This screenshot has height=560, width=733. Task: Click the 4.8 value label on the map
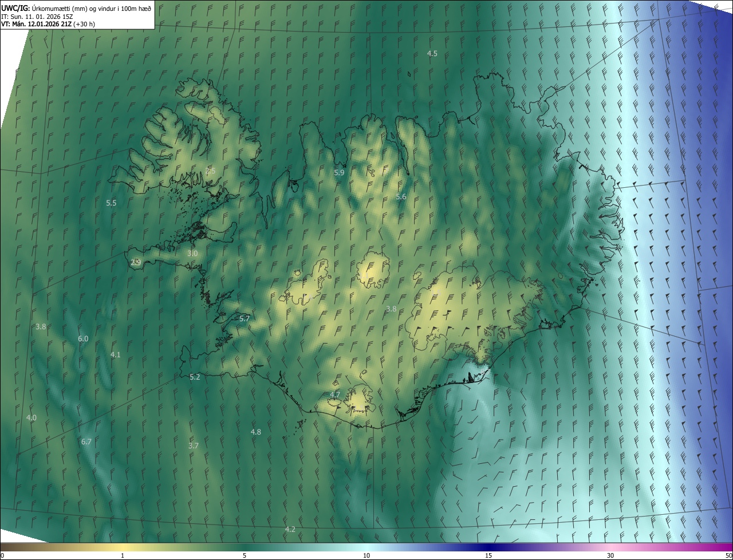[256, 432]
